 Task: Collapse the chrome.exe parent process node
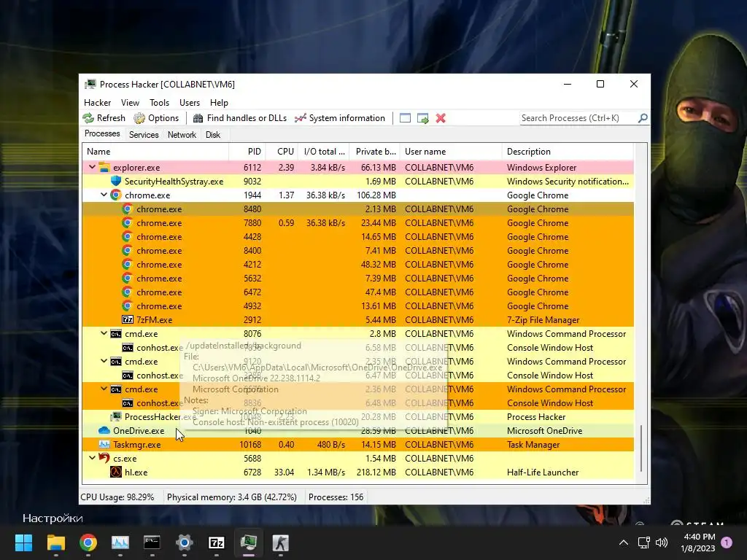pyautogui.click(x=104, y=195)
